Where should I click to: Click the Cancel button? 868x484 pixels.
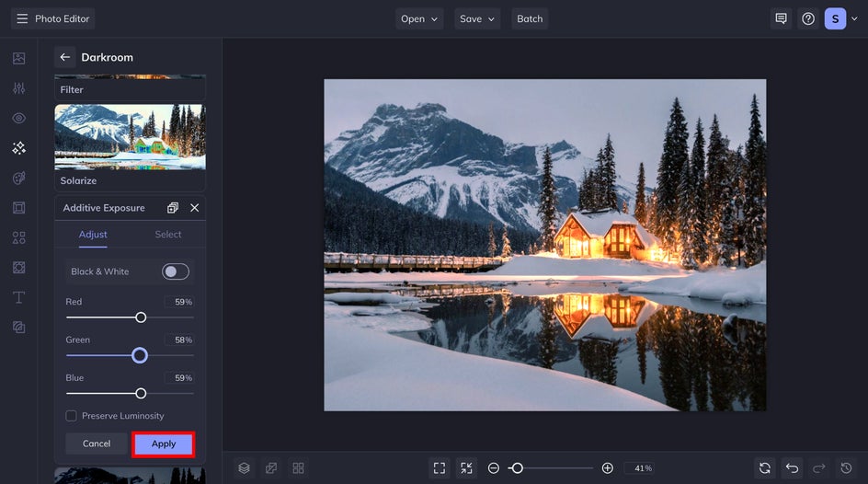coord(97,444)
